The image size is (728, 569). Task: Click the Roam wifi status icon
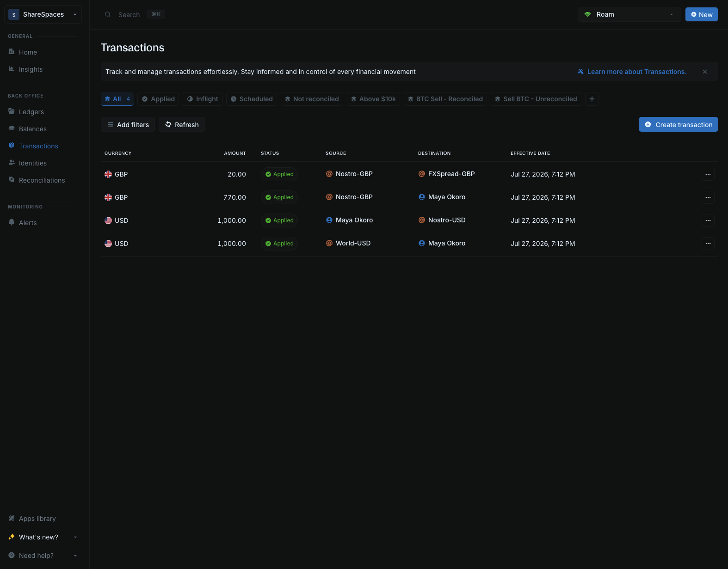[587, 14]
